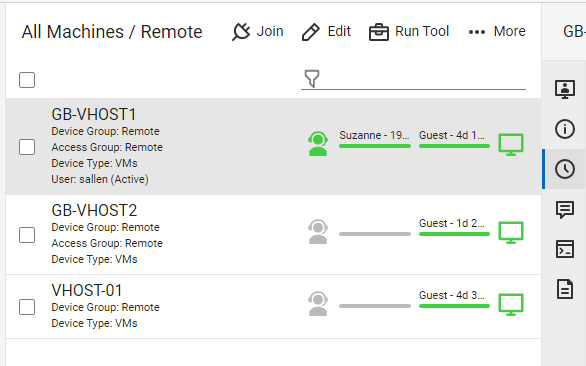Image resolution: width=586 pixels, height=366 pixels.
Task: Check the GB-VHOST2 checkbox
Action: pyautogui.click(x=27, y=235)
